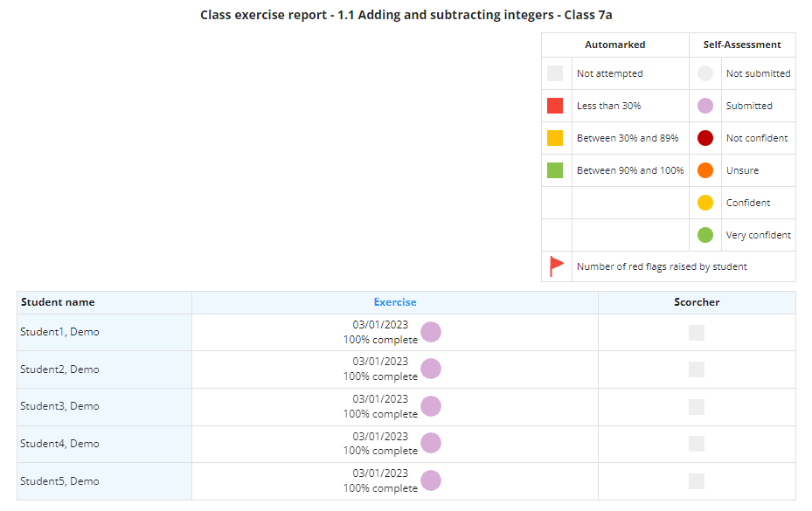
Task: Click Student4 purple submitted circle
Action: 431,443
